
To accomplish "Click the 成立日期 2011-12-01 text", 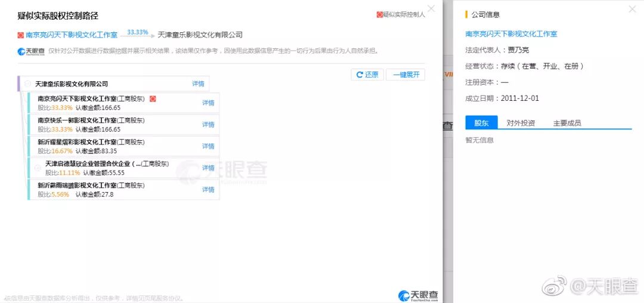I will click(502, 98).
